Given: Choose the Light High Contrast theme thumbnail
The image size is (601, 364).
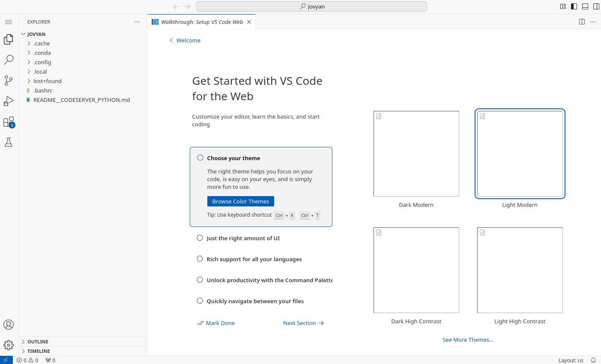Looking at the screenshot, I should (520, 270).
